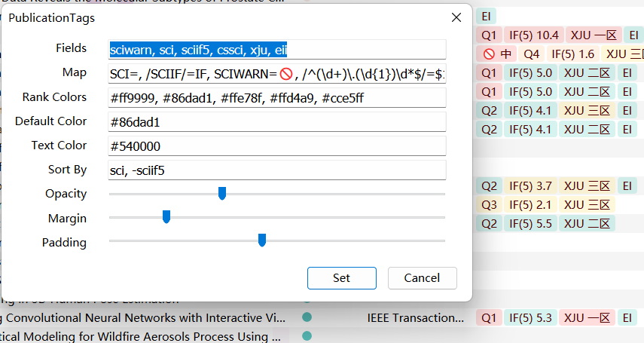The image size is (644, 343).
Task: Edit the Rank Colors field
Action: (x=277, y=98)
